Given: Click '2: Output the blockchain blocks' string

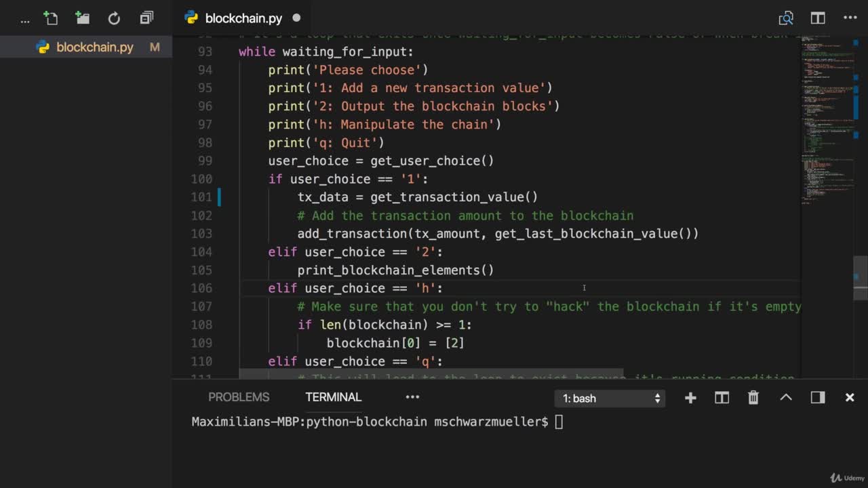Looking at the screenshot, I should 433,106.
